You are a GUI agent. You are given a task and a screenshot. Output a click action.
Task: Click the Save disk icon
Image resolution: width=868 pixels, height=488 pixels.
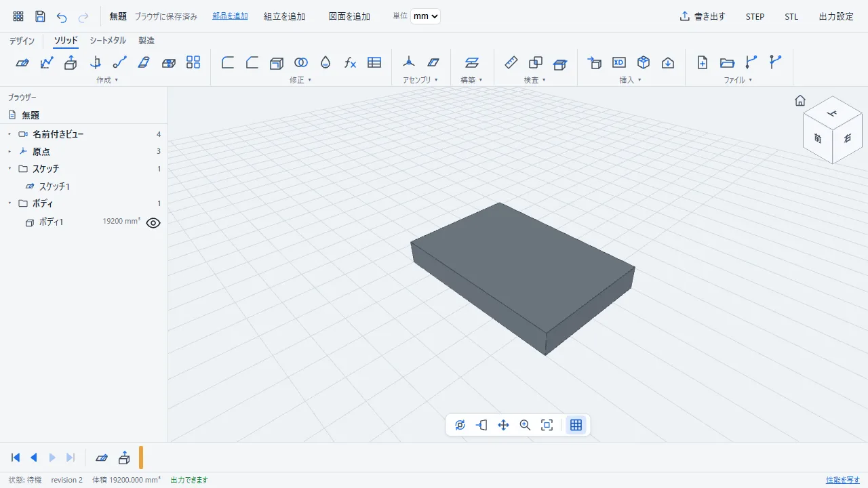tap(40, 16)
